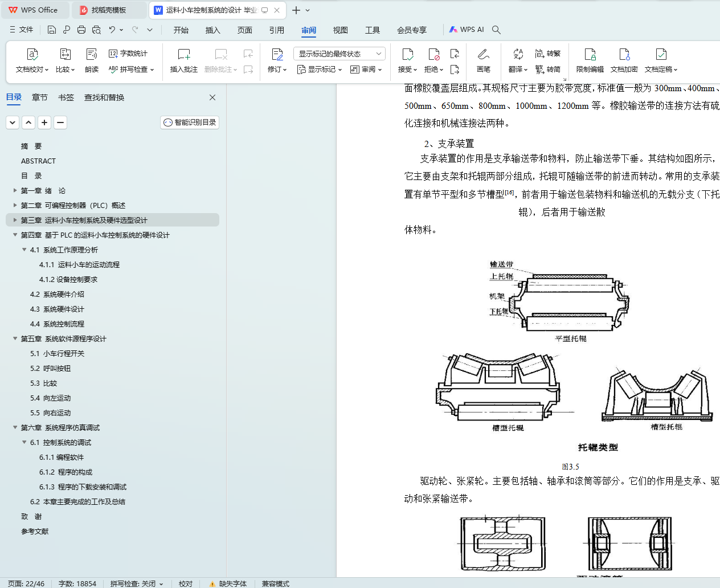The image size is (720, 588).
Task: Start 朗读 read aloud
Action: pyautogui.click(x=92, y=61)
